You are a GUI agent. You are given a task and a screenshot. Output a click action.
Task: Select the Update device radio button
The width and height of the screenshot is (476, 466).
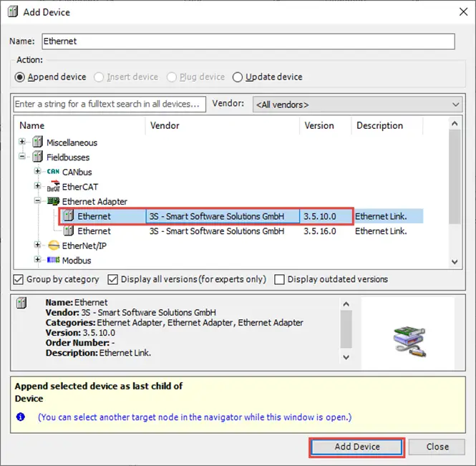pyautogui.click(x=238, y=77)
